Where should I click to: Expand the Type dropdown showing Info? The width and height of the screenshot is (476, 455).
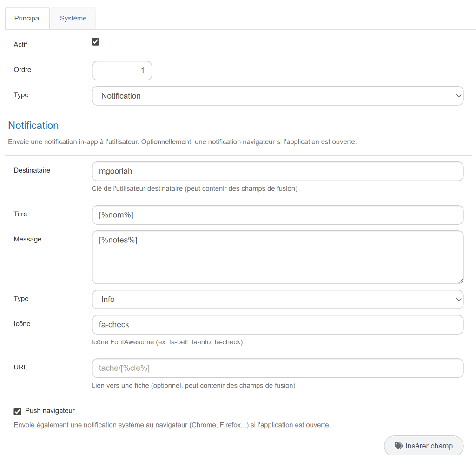coord(277,300)
